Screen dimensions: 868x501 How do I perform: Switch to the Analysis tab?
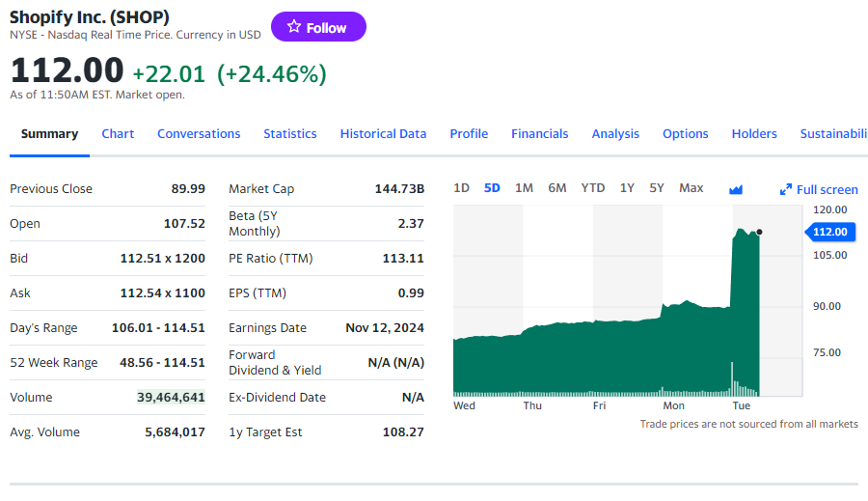tap(615, 133)
